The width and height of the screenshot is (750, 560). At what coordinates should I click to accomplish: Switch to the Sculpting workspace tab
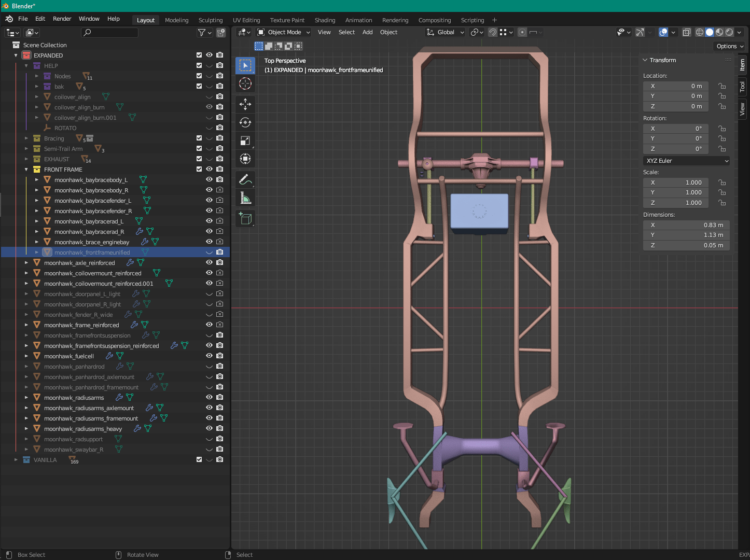point(210,20)
